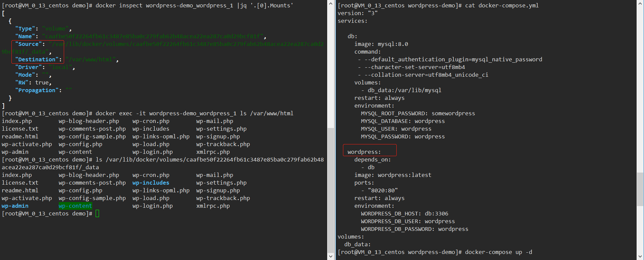Click the --collation-server=utf8mb4_unicode_ci line
The height and width of the screenshot is (260, 644).
[x=423, y=75]
